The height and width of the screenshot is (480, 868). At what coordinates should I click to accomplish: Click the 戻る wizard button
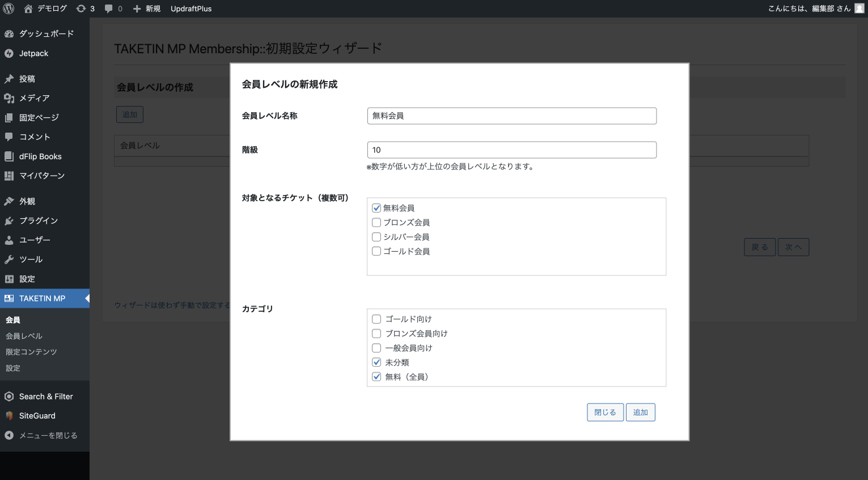coord(760,247)
